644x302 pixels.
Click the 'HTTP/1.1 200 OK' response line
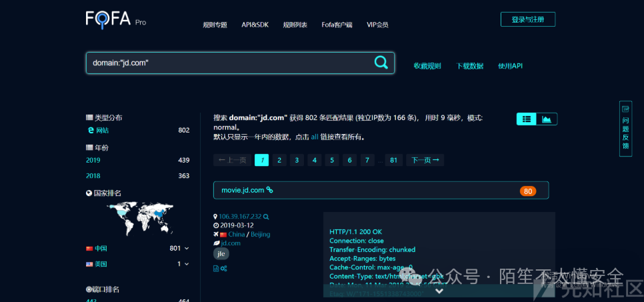pos(356,232)
